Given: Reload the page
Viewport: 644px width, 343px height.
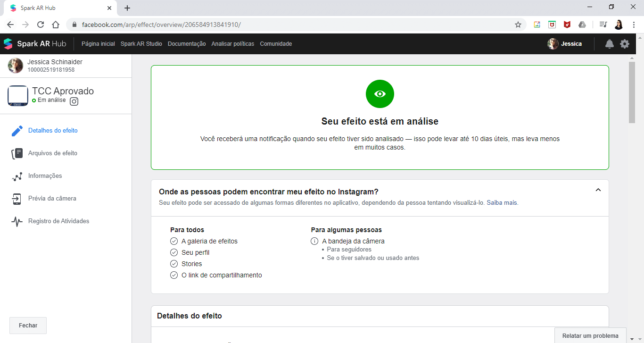Looking at the screenshot, I should (x=41, y=25).
